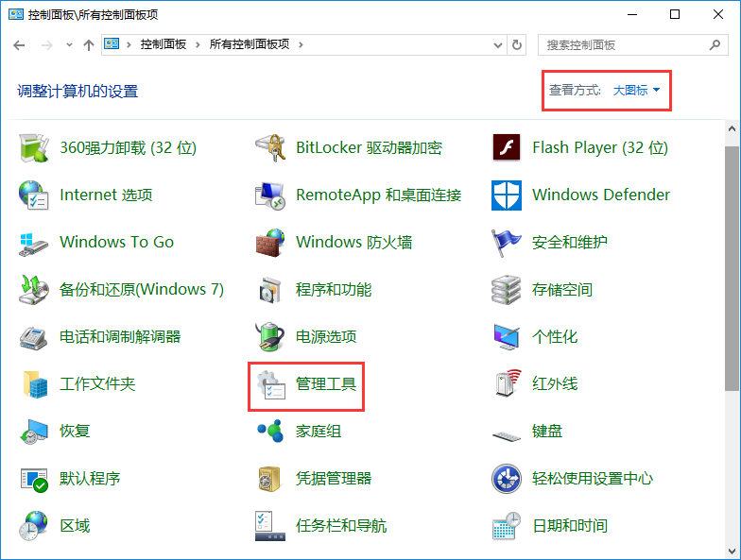Click the Windows 防火墙 brick wall icon

click(x=270, y=243)
